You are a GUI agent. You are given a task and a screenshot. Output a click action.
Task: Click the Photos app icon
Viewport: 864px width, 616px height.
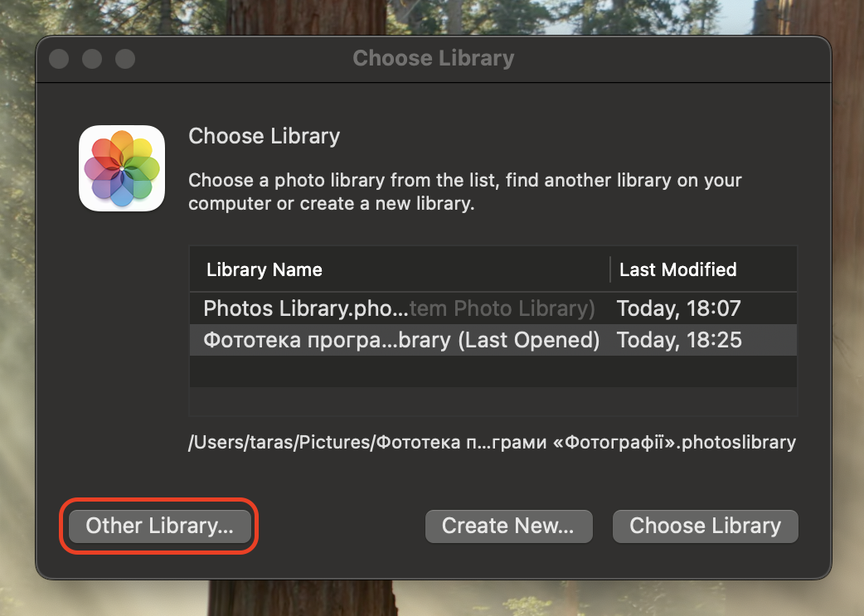tap(121, 168)
